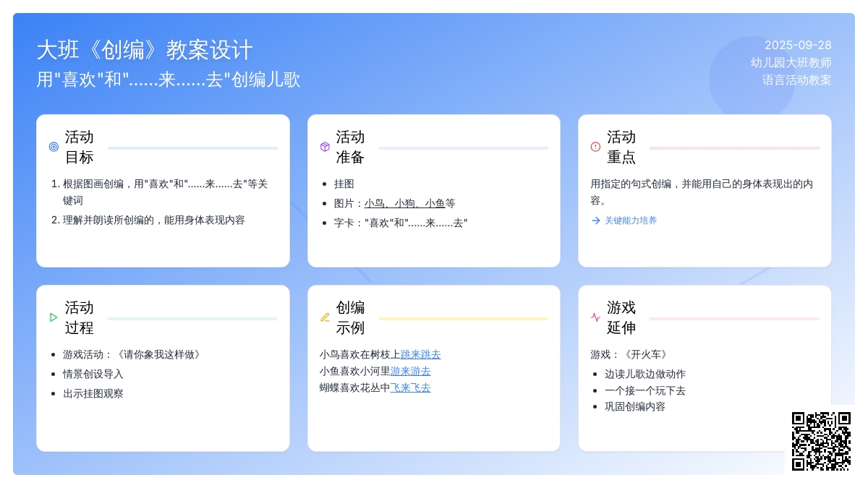Click the QR code image
The height and width of the screenshot is (488, 868).
(x=821, y=441)
